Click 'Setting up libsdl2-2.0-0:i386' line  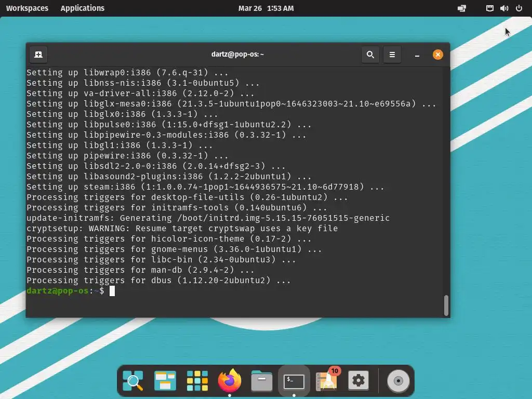pos(156,166)
